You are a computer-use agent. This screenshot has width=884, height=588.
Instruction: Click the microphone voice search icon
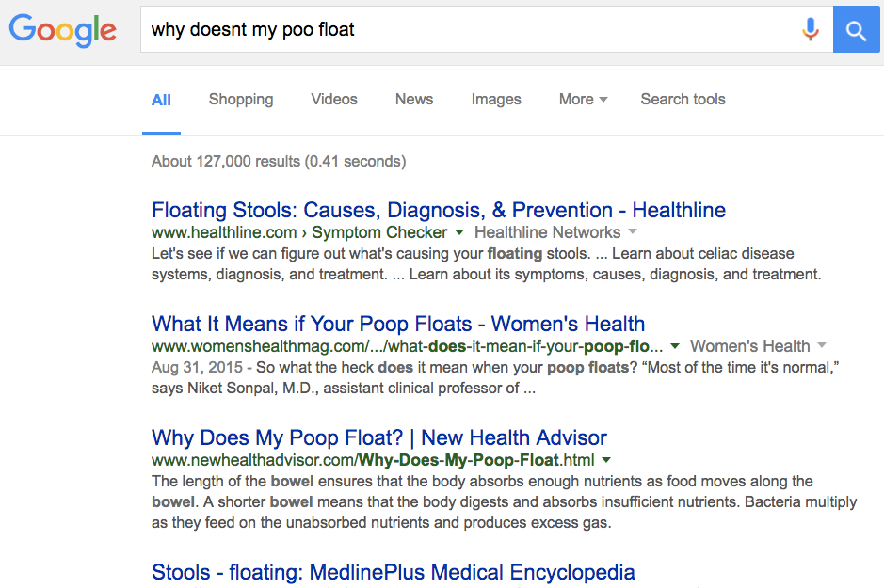click(x=810, y=29)
